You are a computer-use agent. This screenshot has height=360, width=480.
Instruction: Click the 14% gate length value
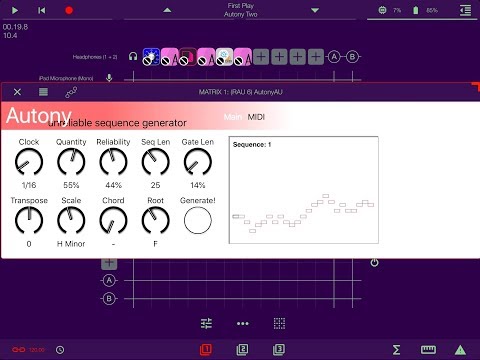[198, 185]
